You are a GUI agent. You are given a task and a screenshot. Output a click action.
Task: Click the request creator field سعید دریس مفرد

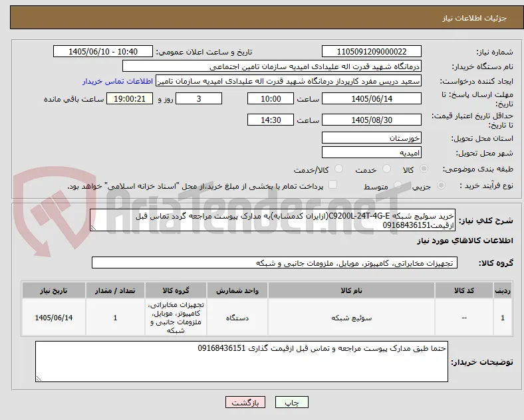pos(289,81)
